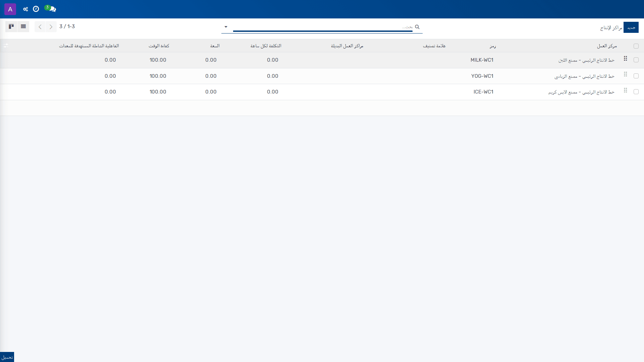This screenshot has height=362, width=644.
Task: Open the activities clock icon
Action: click(36, 9)
